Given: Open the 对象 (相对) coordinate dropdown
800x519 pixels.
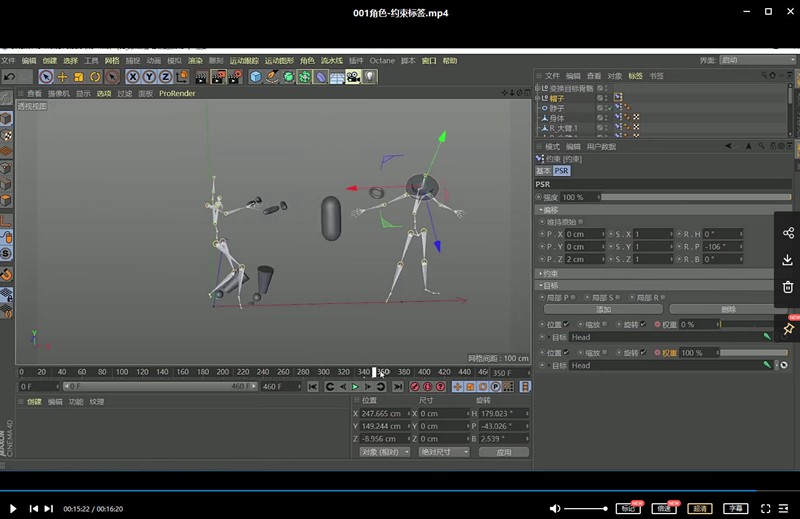Looking at the screenshot, I should [384, 452].
